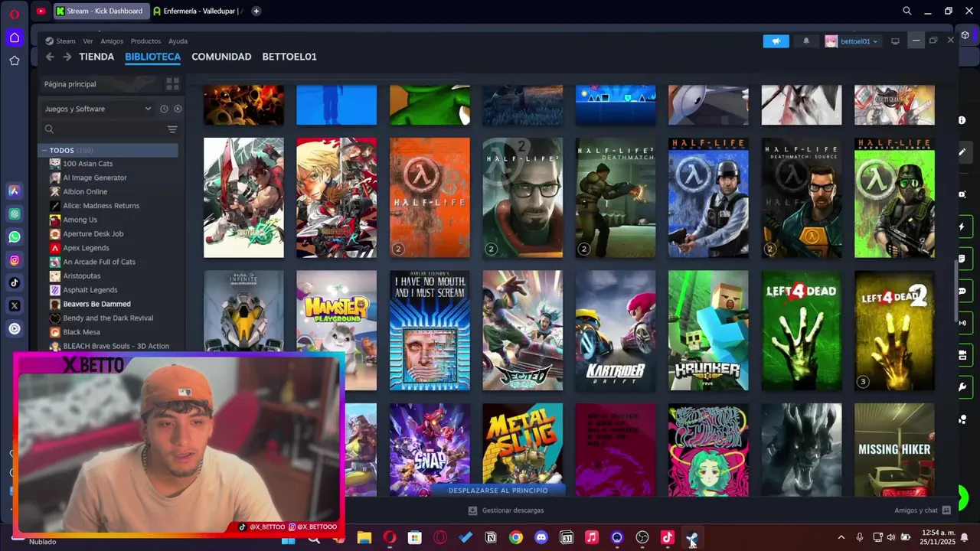Screen dimensions: 980x551
Task: Open X (Twitter) in Opera sidebar
Action: tap(15, 305)
